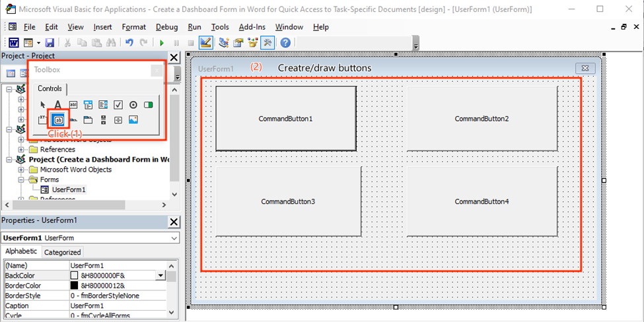Expand the References folder above the bold Project
The height and width of the screenshot is (322, 644).
click(x=21, y=149)
